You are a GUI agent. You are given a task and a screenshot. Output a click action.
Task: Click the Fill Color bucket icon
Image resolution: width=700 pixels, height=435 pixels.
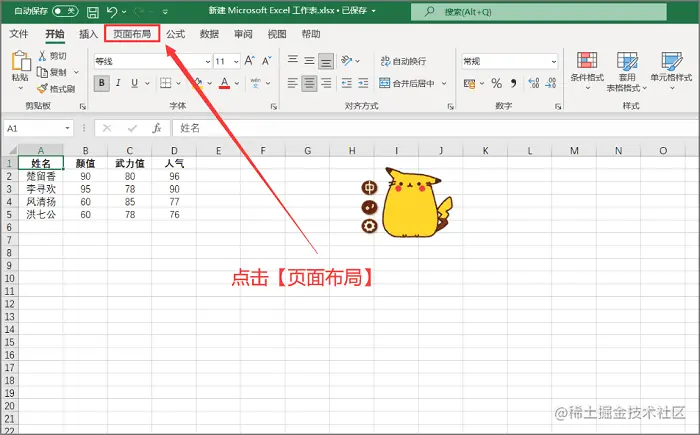(197, 83)
